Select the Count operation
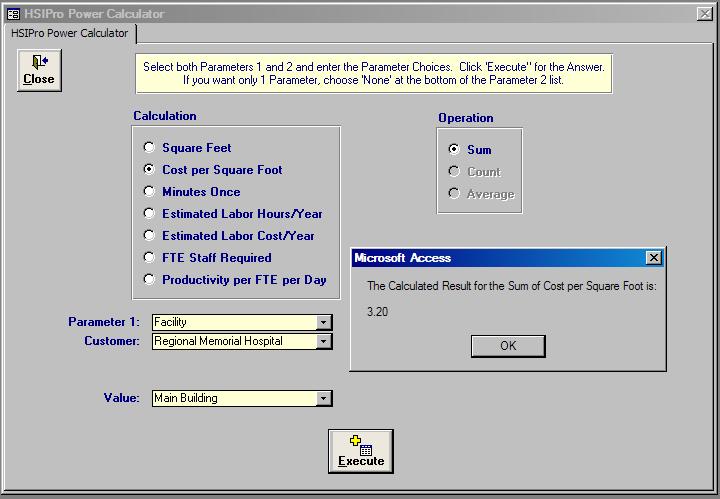 point(474,172)
